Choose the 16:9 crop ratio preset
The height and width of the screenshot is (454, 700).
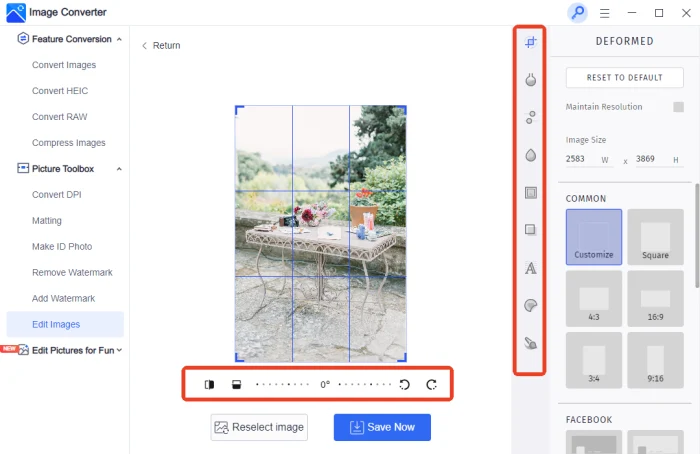coord(655,298)
